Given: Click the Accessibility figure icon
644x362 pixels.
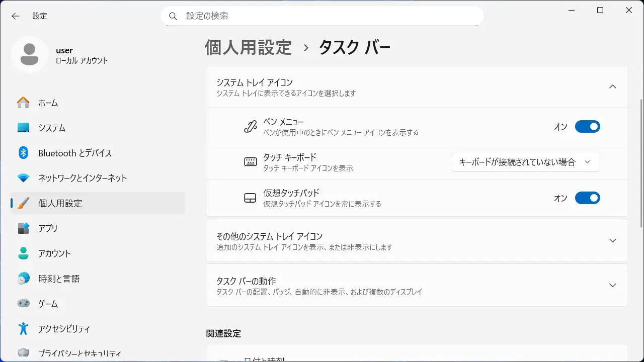Looking at the screenshot, I should [x=23, y=329].
